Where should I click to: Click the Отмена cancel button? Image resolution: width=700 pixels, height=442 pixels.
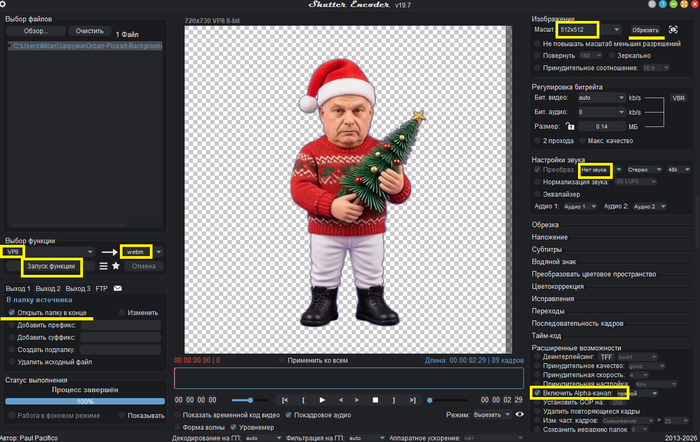coord(144,266)
